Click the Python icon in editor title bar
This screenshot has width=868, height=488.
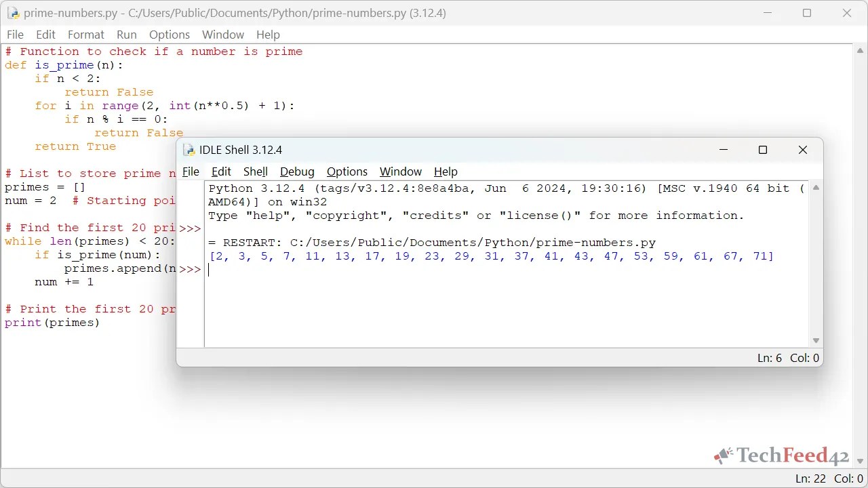pyautogui.click(x=13, y=13)
